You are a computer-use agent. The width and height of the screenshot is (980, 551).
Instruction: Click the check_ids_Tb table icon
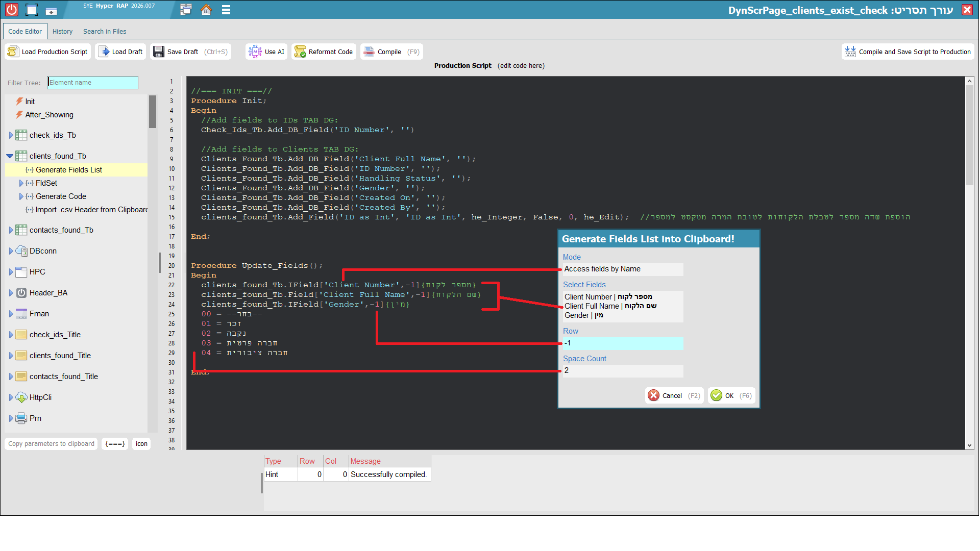coord(21,135)
